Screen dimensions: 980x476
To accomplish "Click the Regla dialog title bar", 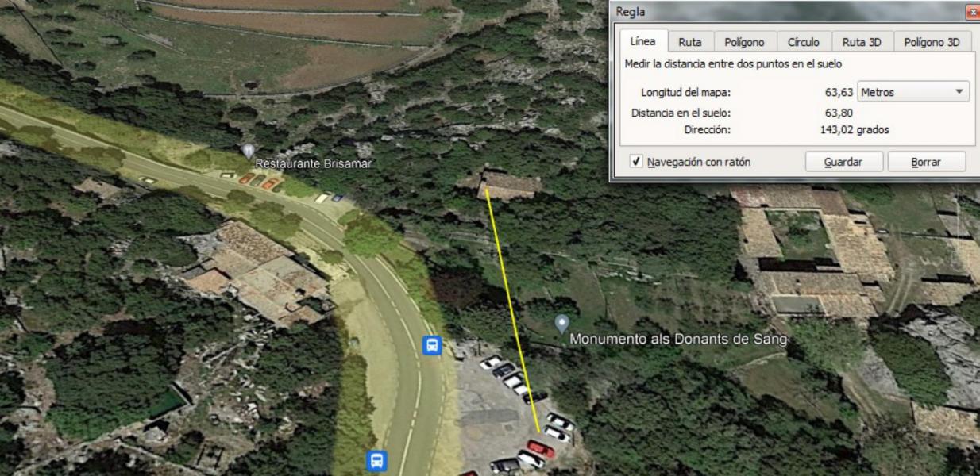I will tap(786, 12).
